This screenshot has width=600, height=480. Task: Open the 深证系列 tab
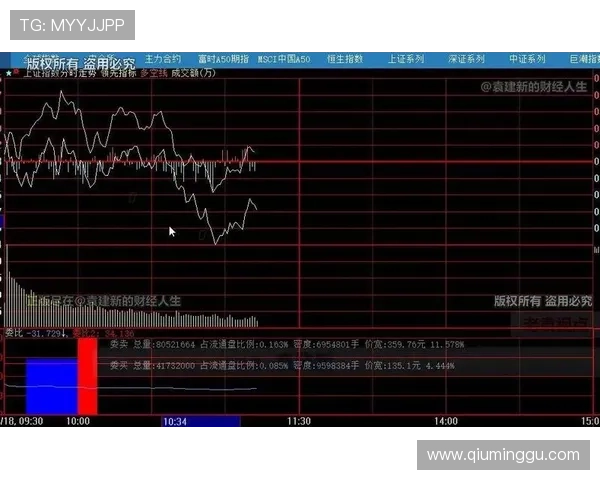tap(466, 59)
